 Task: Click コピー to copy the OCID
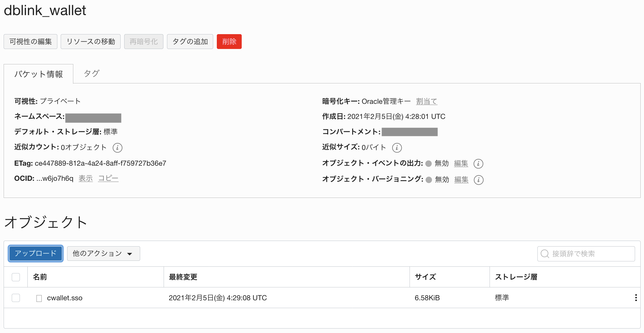[x=108, y=178]
